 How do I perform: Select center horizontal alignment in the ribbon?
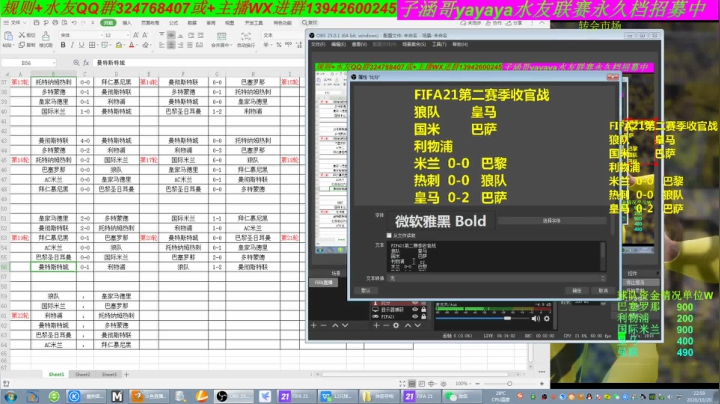click(x=171, y=45)
